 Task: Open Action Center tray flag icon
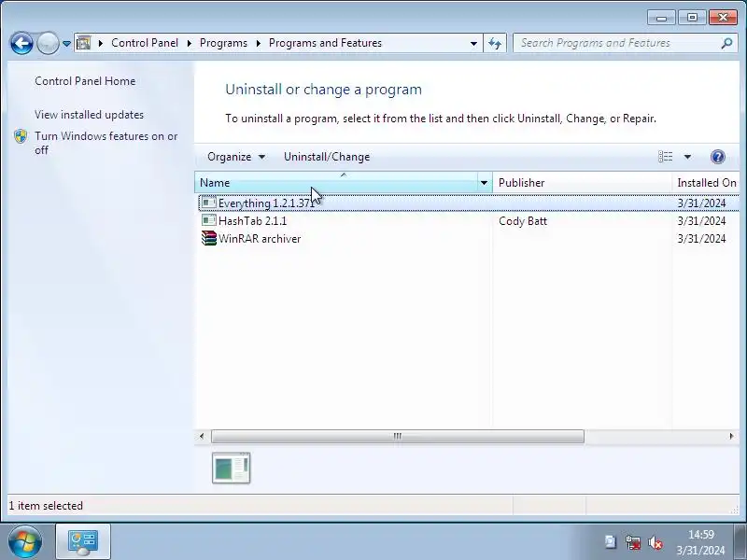[611, 542]
